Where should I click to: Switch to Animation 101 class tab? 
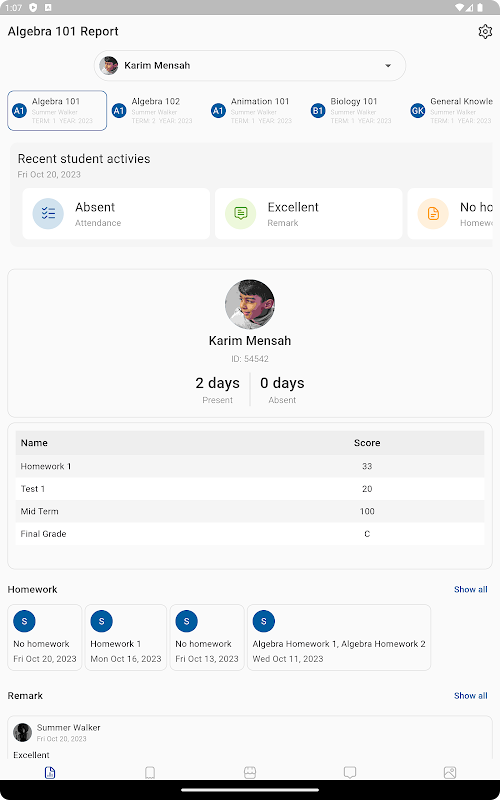click(x=256, y=111)
